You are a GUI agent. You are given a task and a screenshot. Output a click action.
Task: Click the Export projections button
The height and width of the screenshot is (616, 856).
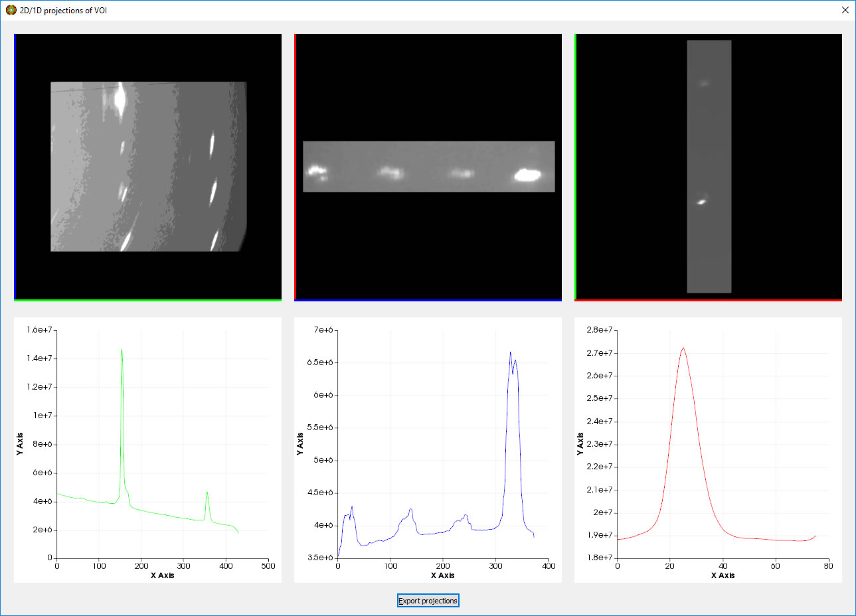pos(428,601)
